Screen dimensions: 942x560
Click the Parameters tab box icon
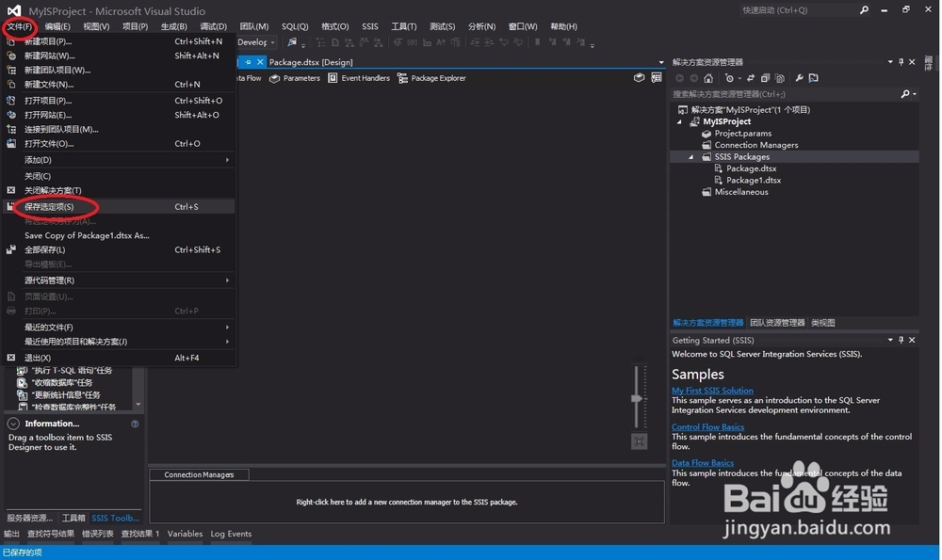[x=274, y=79]
